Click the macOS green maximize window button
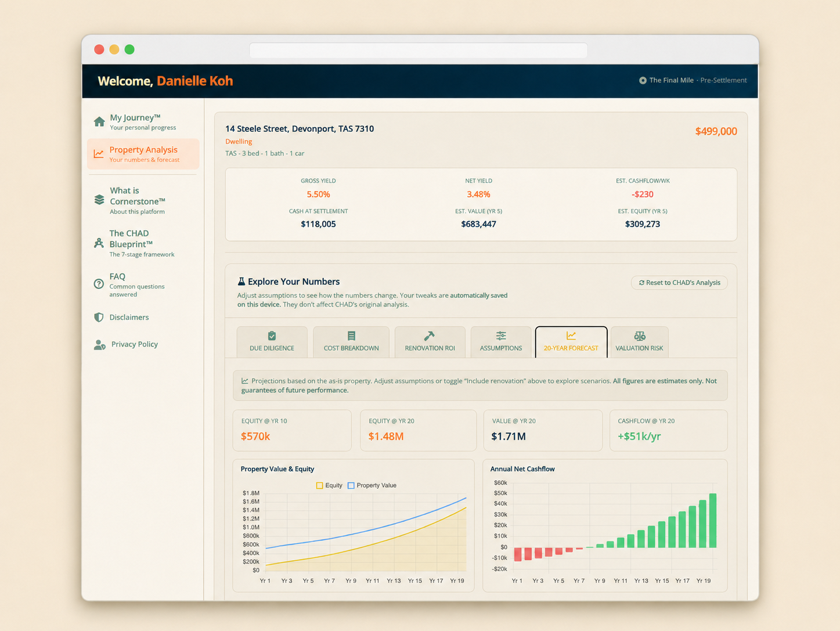The height and width of the screenshot is (631, 840). pos(129,49)
